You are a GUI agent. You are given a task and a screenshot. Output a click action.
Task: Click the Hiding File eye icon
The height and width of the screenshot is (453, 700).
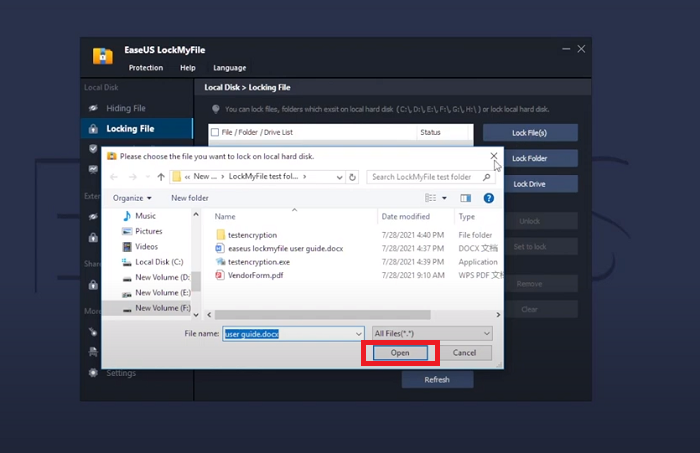coord(93,108)
